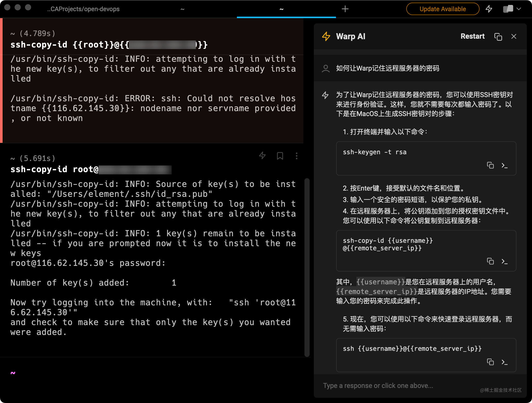The image size is (532, 403).
Task: Switch to the first ~ tab
Action: tap(183, 9)
